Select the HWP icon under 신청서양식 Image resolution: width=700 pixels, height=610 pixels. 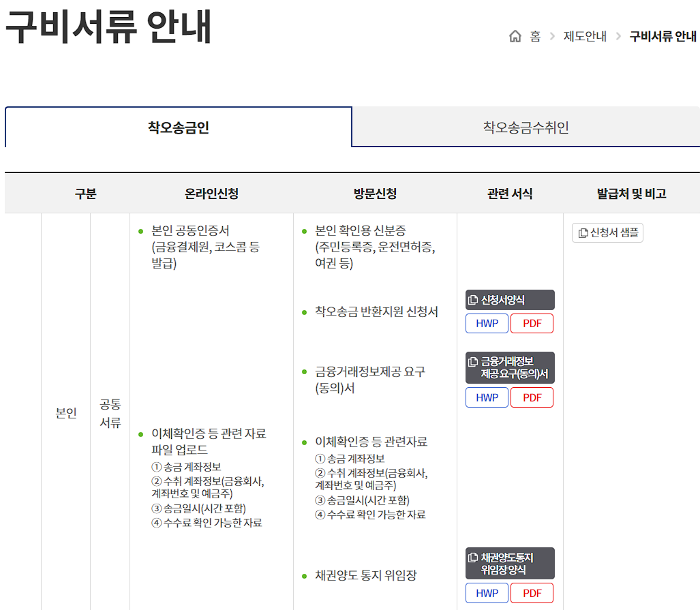click(486, 323)
